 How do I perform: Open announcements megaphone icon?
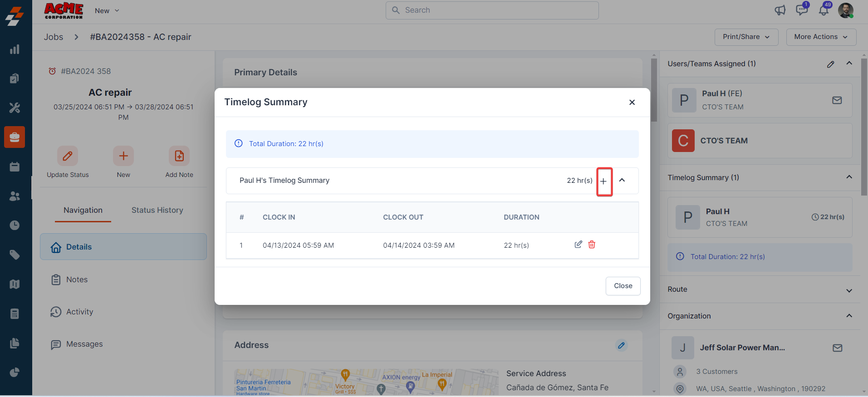(780, 10)
